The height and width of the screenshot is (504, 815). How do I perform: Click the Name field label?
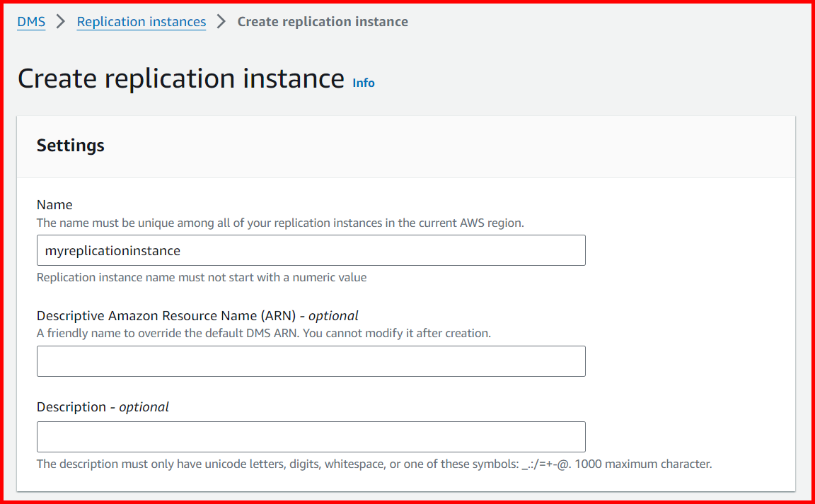coord(54,204)
